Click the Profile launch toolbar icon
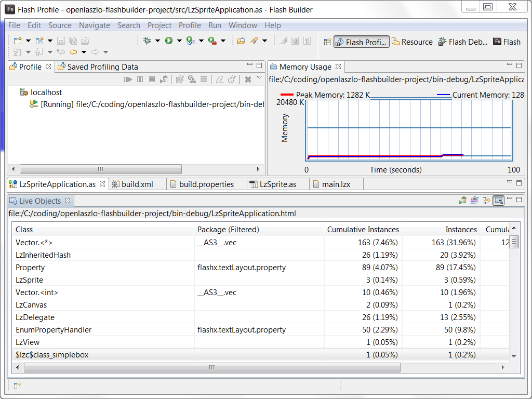 [191, 41]
